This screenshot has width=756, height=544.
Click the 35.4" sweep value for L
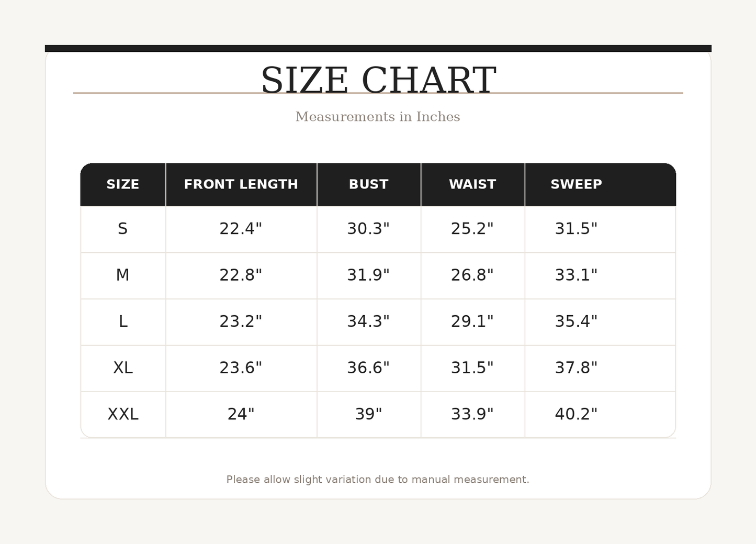pos(576,321)
